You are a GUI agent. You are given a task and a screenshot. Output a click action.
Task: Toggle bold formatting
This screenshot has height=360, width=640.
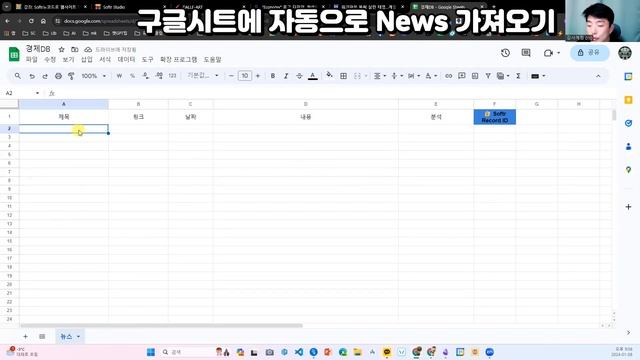pos(273,76)
